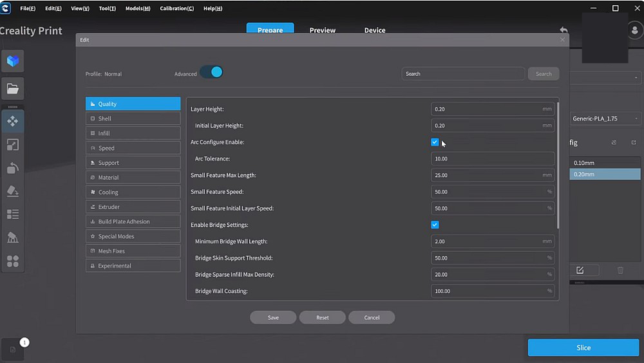Open the 3D model library cube icon
This screenshot has width=644, height=363.
pyautogui.click(x=13, y=62)
